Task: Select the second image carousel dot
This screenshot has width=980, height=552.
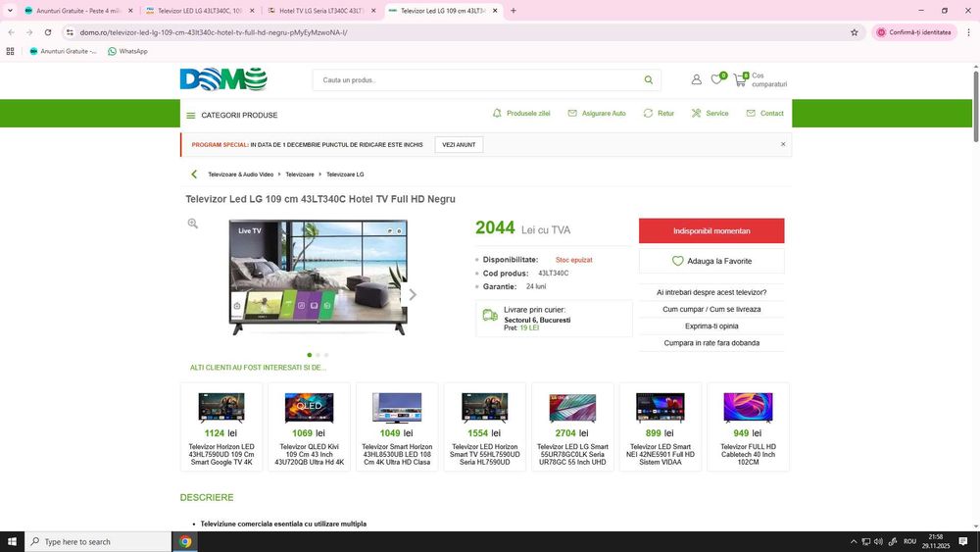Action: click(318, 355)
